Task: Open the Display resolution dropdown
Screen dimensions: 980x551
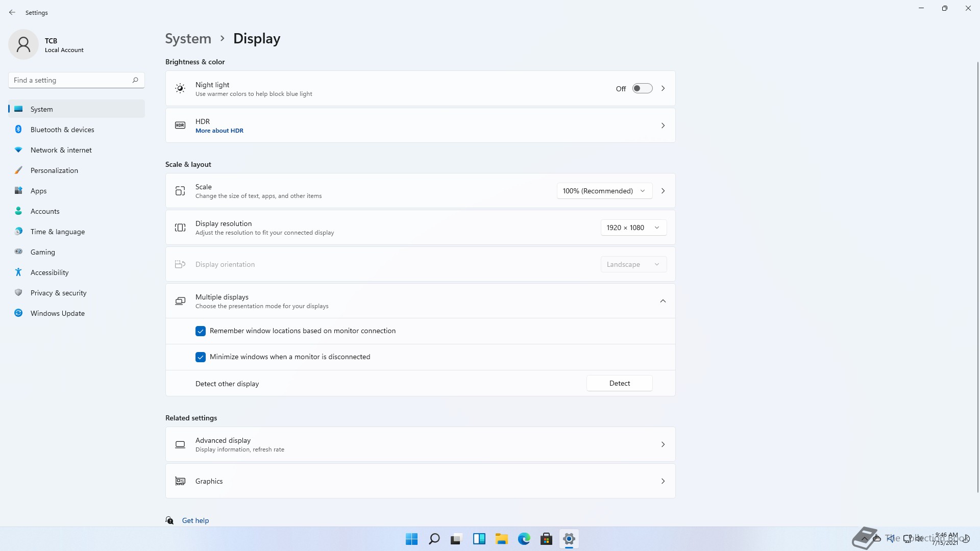Action: tap(633, 228)
